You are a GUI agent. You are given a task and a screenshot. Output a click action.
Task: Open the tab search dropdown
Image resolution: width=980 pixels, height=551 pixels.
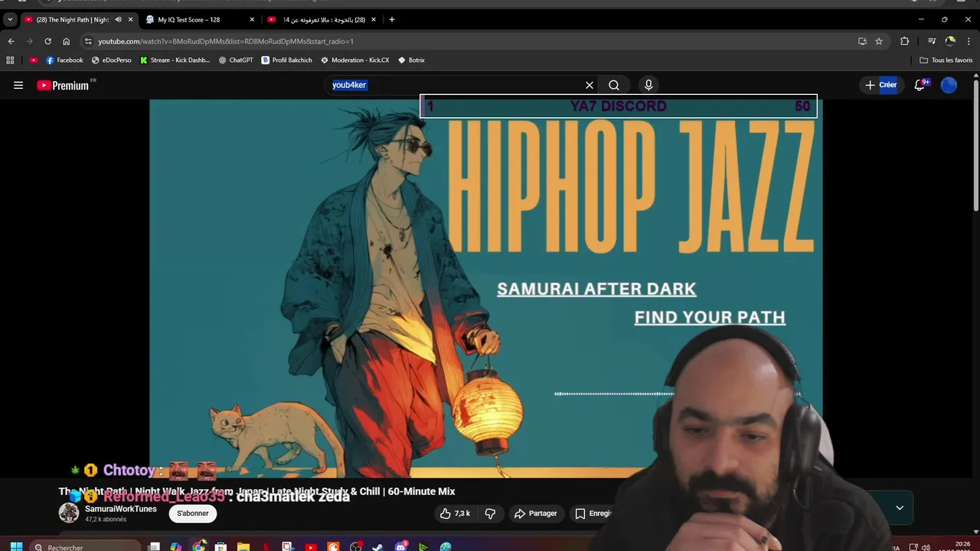pyautogui.click(x=10, y=19)
